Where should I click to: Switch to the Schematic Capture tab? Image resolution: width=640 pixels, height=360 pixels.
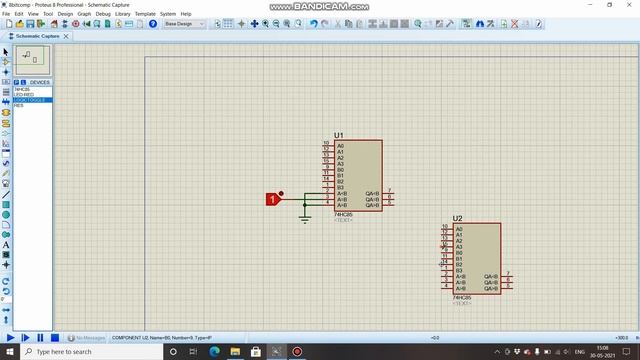(37, 36)
